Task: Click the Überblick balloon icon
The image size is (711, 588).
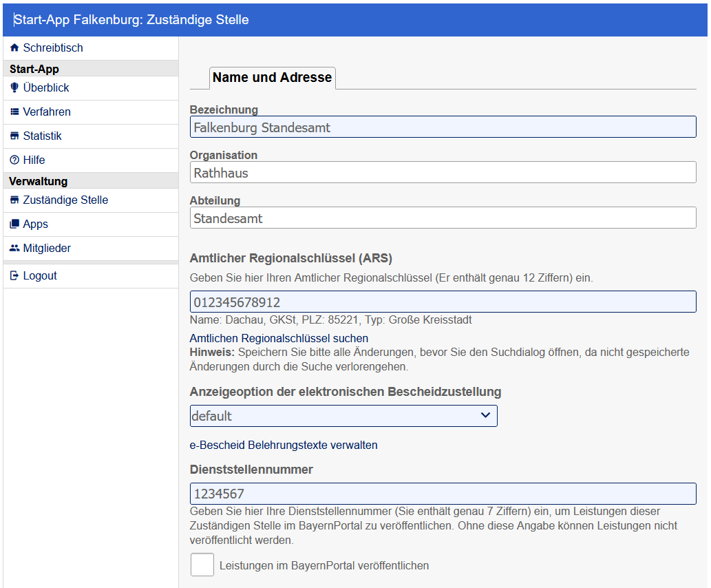Action: pos(14,88)
